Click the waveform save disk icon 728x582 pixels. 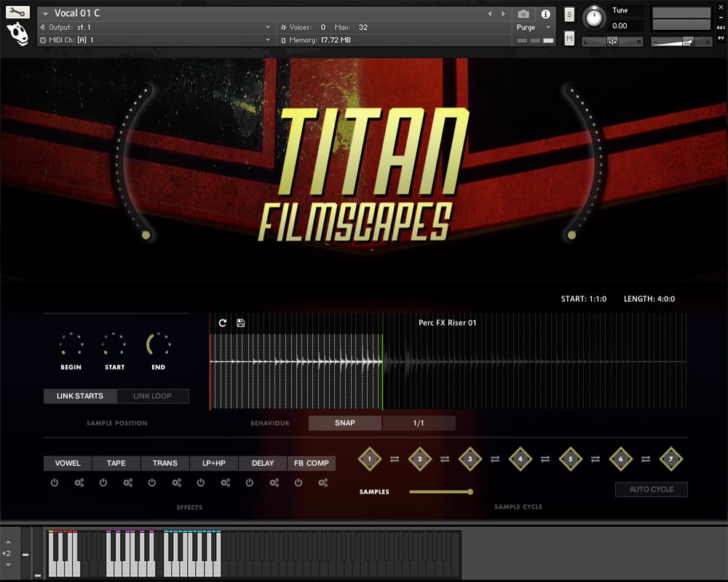coord(241,322)
